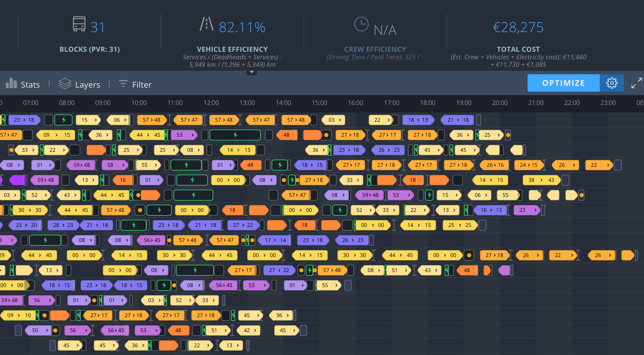Viewport: 644px width, 355px height.
Task: Click the road icon above Vehicle Efficiency
Action: 206,25
